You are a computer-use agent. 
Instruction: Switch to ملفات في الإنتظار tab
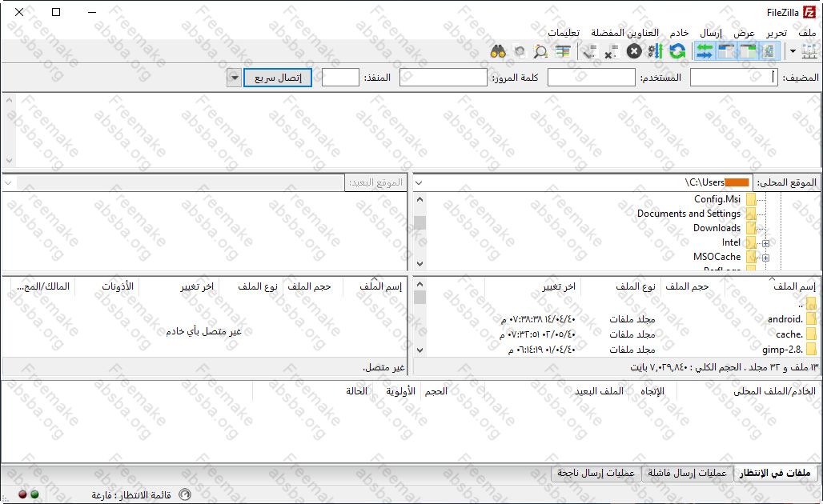point(775,473)
